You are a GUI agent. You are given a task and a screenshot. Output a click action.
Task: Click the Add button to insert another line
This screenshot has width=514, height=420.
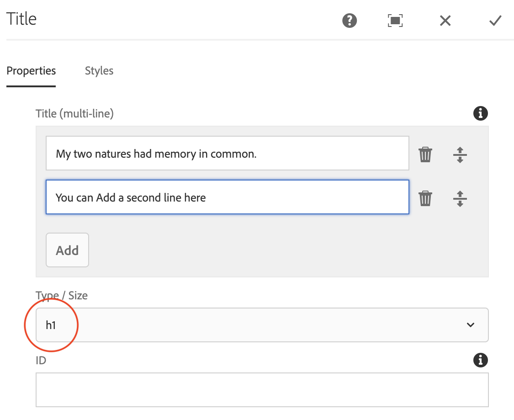[67, 250]
